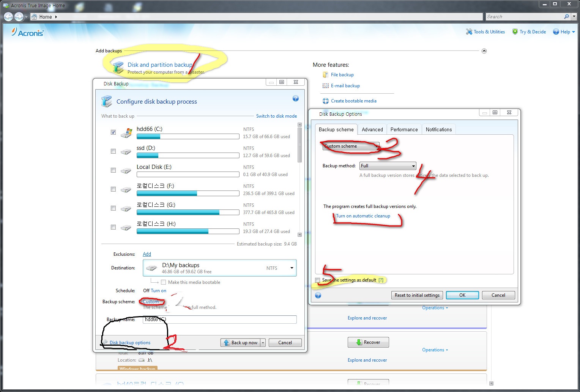Click help icon in Disk Backup Options
The height and width of the screenshot is (392, 580).
coord(318,295)
